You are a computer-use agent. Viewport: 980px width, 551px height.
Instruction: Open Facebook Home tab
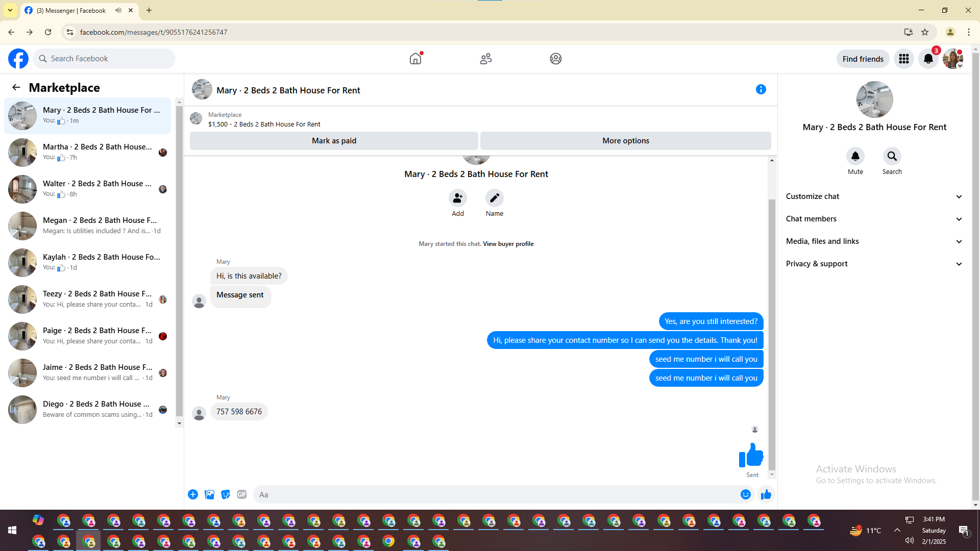tap(415, 59)
